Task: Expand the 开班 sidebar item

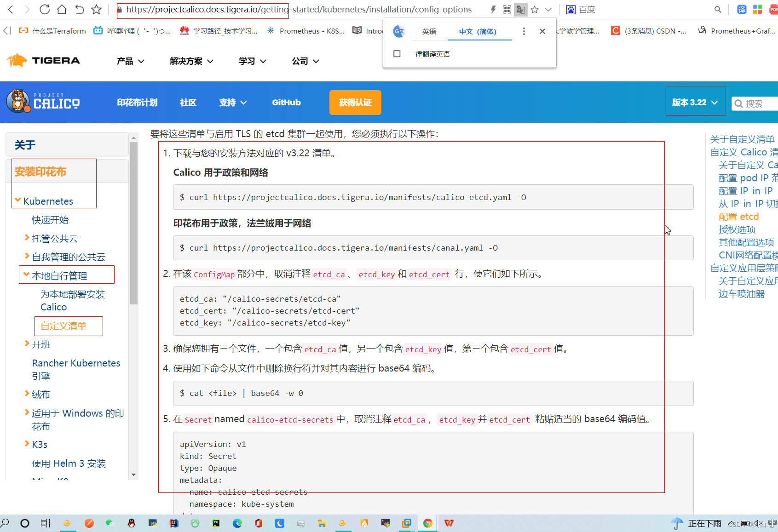Action: coord(27,343)
